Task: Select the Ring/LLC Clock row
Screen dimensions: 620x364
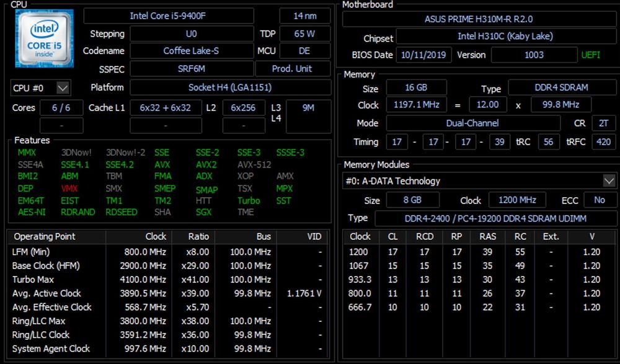Action: (167, 335)
